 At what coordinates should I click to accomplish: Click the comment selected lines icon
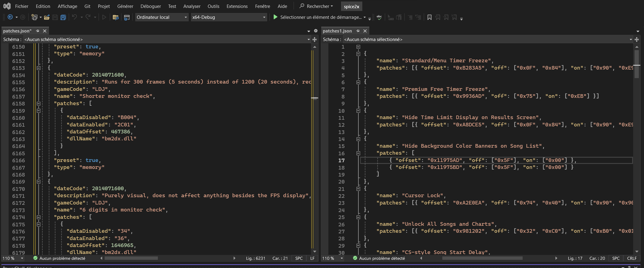pos(410,17)
